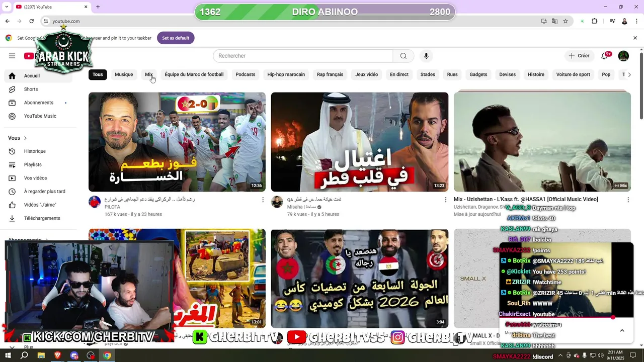The image size is (644, 362).
Task: Start voice search with the microphone
Action: click(x=426, y=56)
